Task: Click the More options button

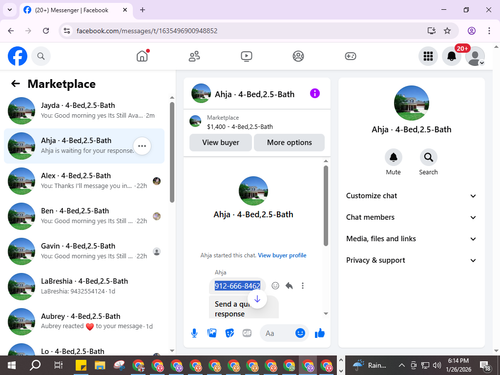Action: (x=289, y=143)
